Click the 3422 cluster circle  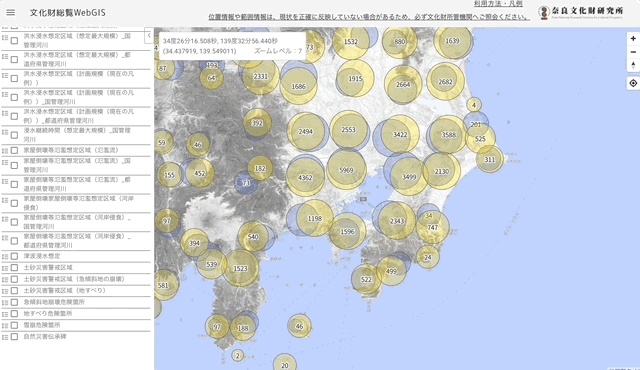point(400,135)
